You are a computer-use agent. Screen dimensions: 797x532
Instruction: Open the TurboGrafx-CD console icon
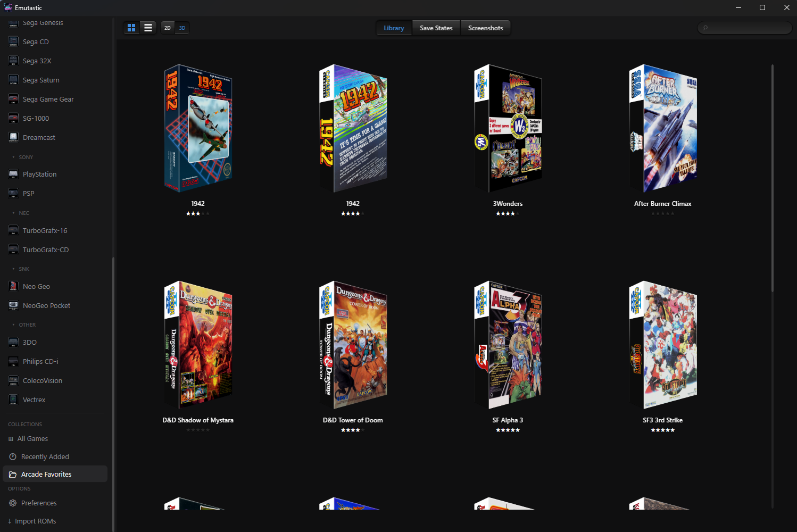click(x=13, y=250)
